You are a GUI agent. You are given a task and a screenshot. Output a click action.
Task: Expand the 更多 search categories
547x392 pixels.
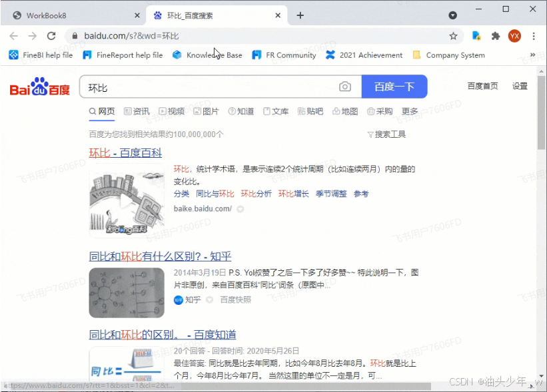click(410, 112)
